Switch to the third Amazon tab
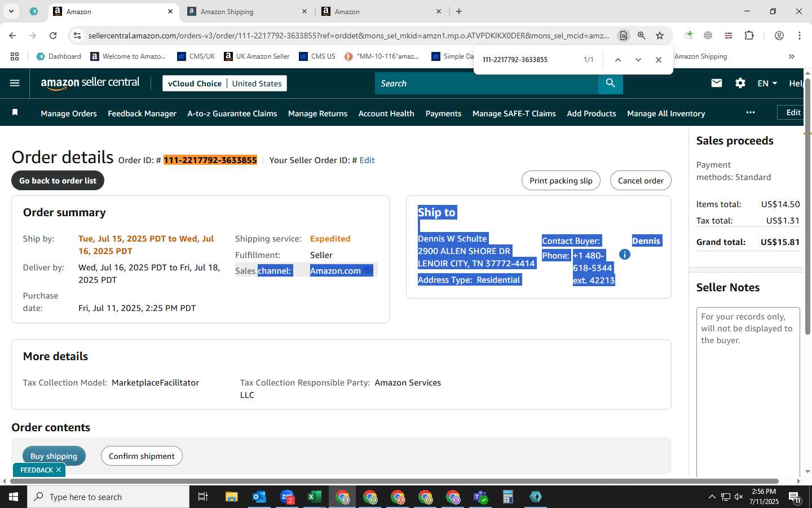 click(x=381, y=11)
